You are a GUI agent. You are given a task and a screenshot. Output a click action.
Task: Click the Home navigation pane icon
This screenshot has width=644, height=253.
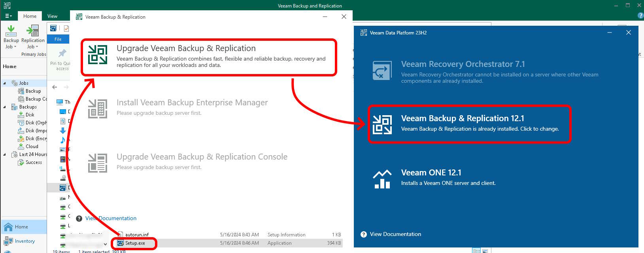coord(8,227)
